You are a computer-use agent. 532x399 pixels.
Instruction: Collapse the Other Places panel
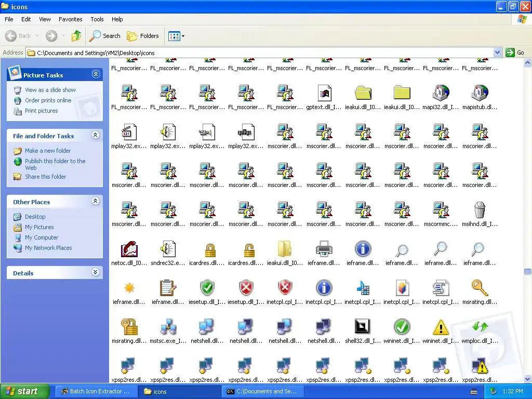tap(96, 201)
